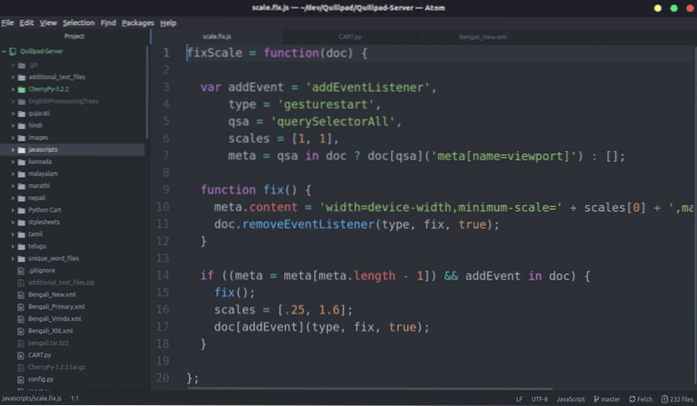
Task: Open the Help menu
Action: coord(168,23)
